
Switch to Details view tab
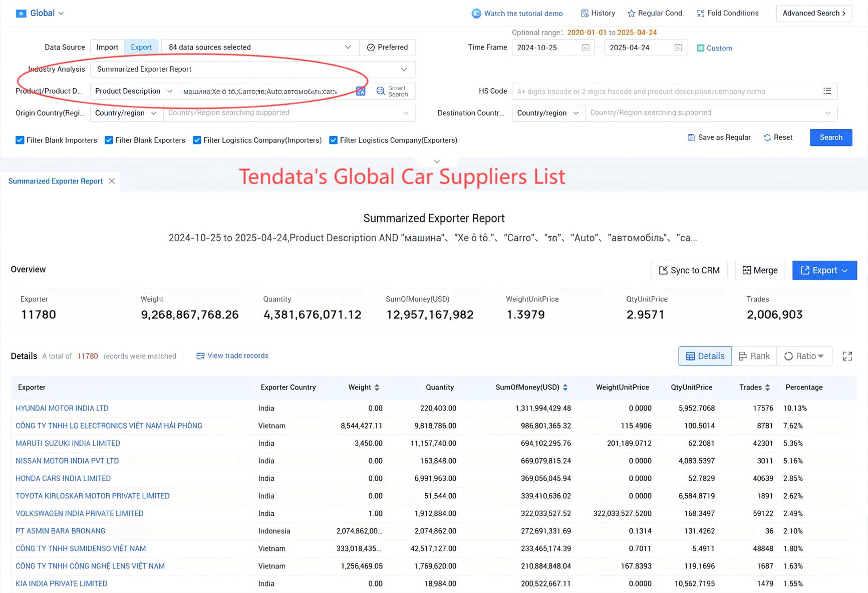tap(705, 356)
